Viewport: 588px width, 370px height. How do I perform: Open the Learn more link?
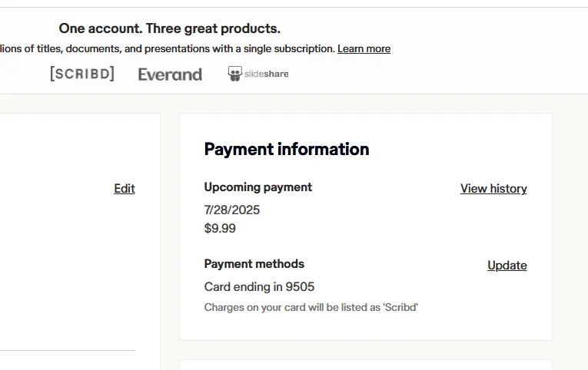[364, 48]
